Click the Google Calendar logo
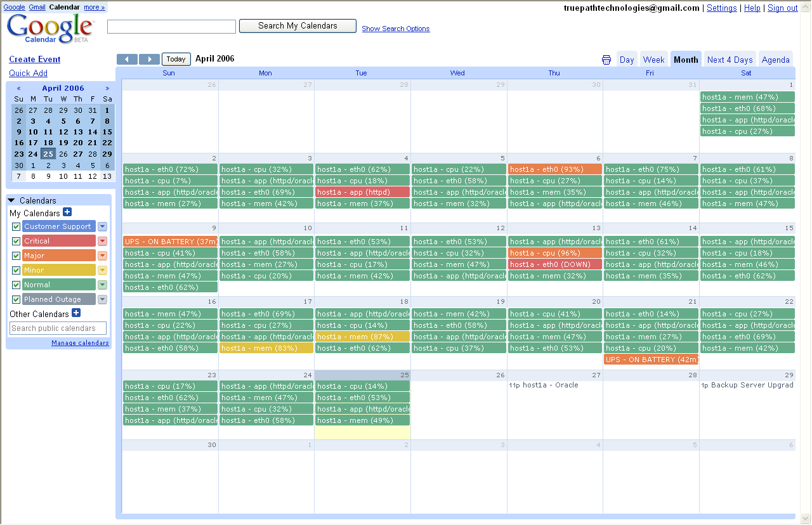This screenshot has height=525, width=812. (x=50, y=29)
